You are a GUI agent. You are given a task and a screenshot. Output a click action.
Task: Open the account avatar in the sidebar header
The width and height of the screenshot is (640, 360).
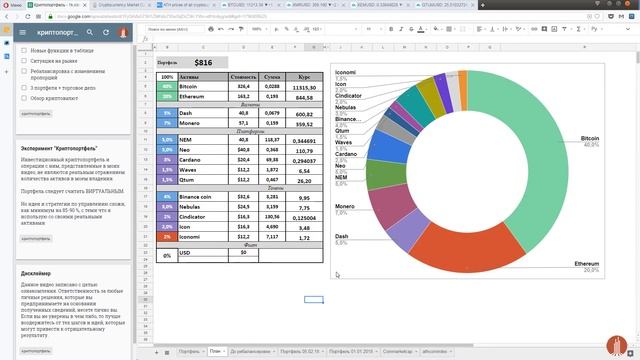(x=123, y=32)
